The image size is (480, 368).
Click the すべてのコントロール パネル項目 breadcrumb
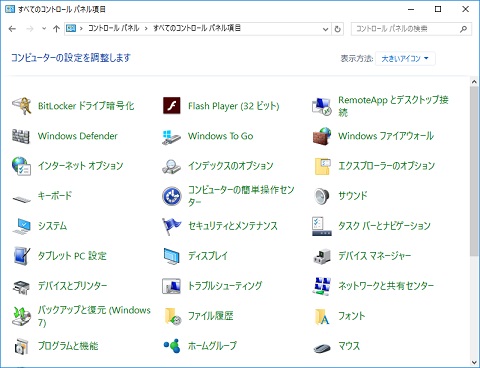tap(197, 28)
